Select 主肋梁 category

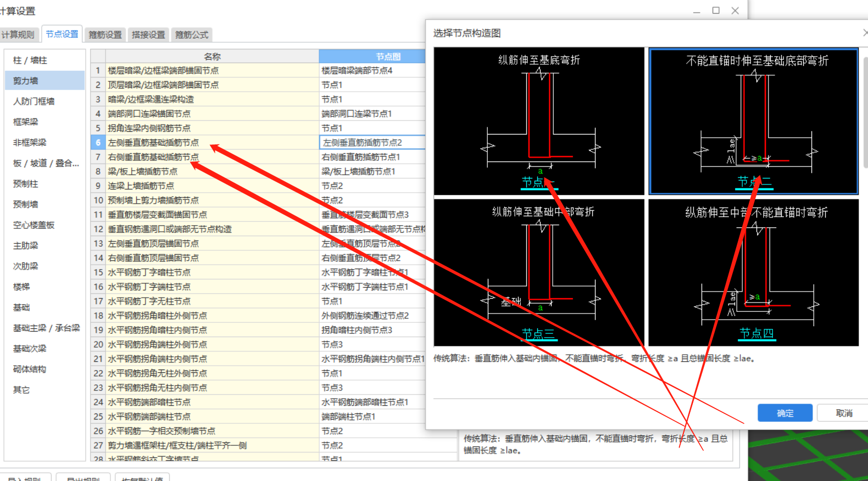45,245
